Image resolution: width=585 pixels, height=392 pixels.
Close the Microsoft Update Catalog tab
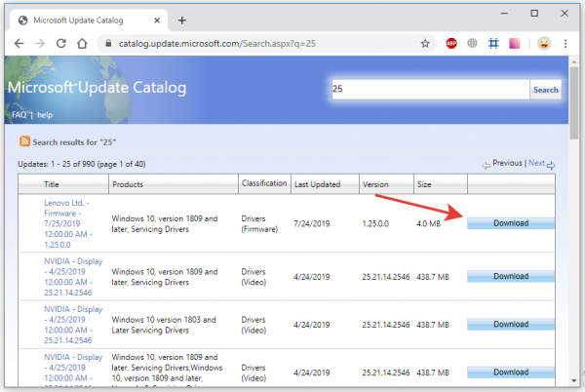tap(157, 20)
